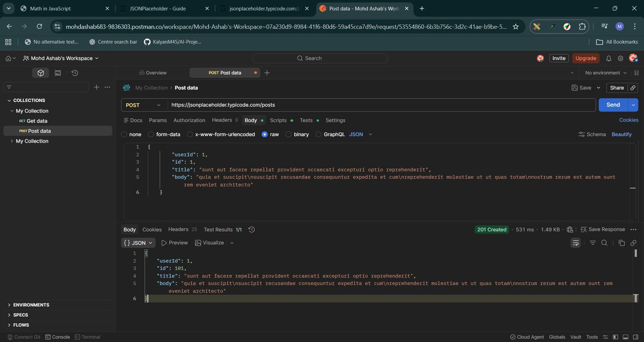Open Postman settings gear icon
This screenshot has width=644, height=342.
[620, 58]
